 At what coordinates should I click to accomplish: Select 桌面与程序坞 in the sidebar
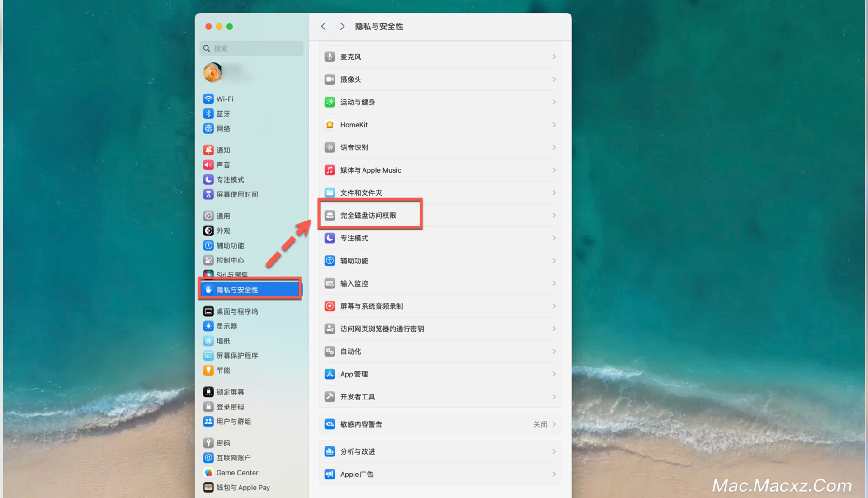(x=236, y=311)
